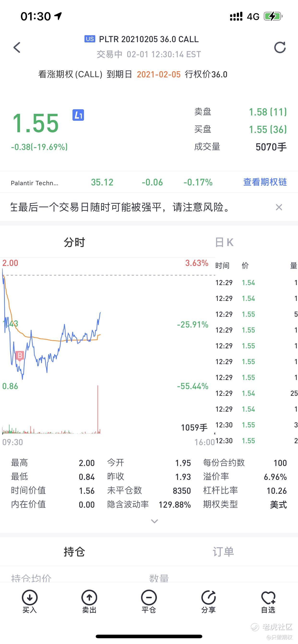Image resolution: width=298 pixels, height=644 pixels.
Task: Open Palantir Techn underlying stock row
Action: (x=35, y=183)
